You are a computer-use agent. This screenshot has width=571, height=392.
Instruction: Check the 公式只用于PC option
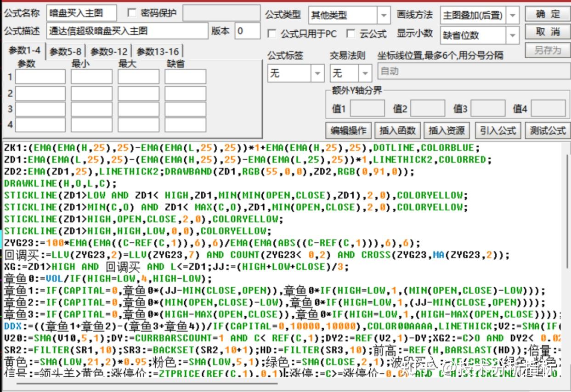tap(271, 34)
